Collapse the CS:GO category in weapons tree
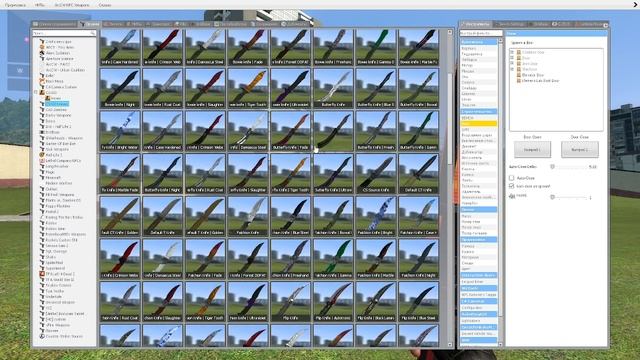This screenshot has width=640, height=360. pos(36,93)
